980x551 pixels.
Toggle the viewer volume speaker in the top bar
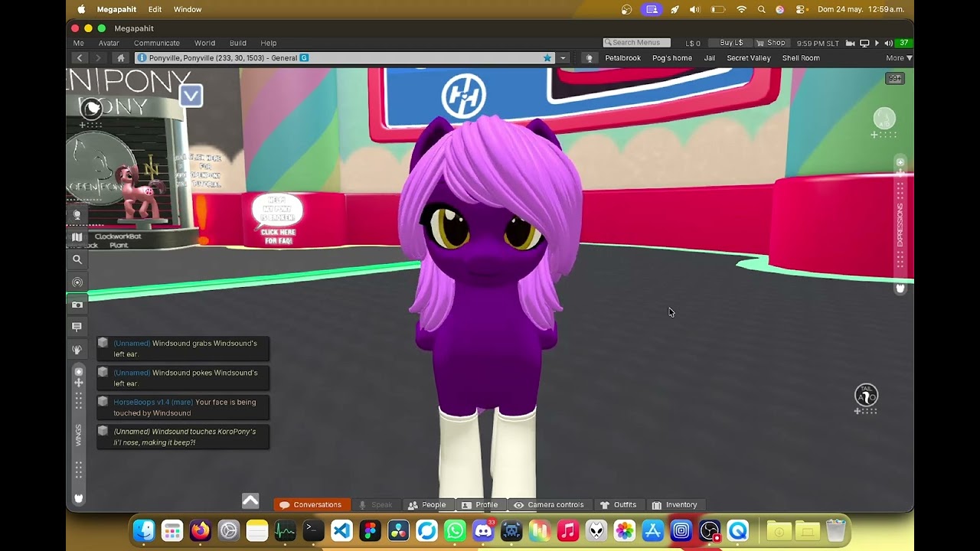click(888, 44)
